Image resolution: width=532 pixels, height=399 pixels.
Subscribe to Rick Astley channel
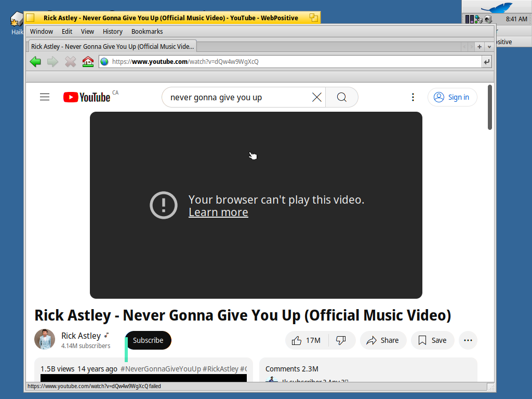click(x=148, y=340)
